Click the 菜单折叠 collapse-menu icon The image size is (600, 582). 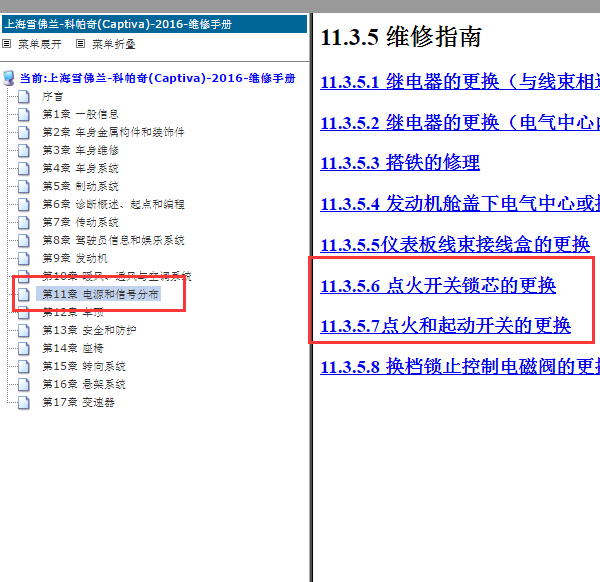(80, 44)
